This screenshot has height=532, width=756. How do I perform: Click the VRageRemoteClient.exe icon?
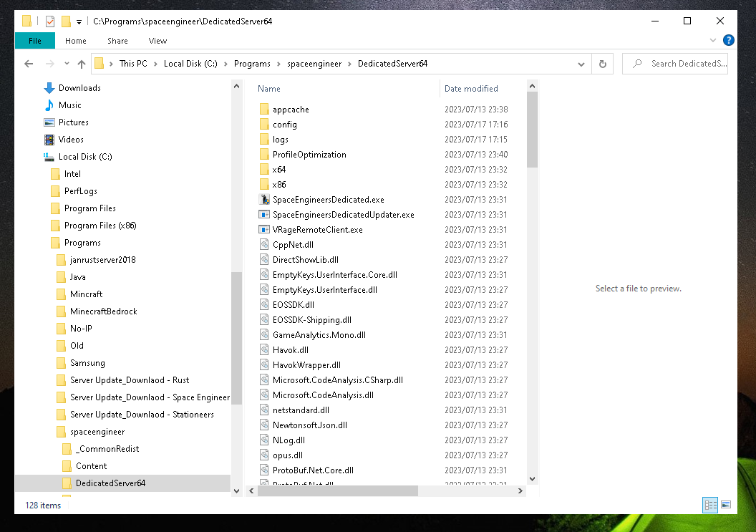(x=263, y=230)
